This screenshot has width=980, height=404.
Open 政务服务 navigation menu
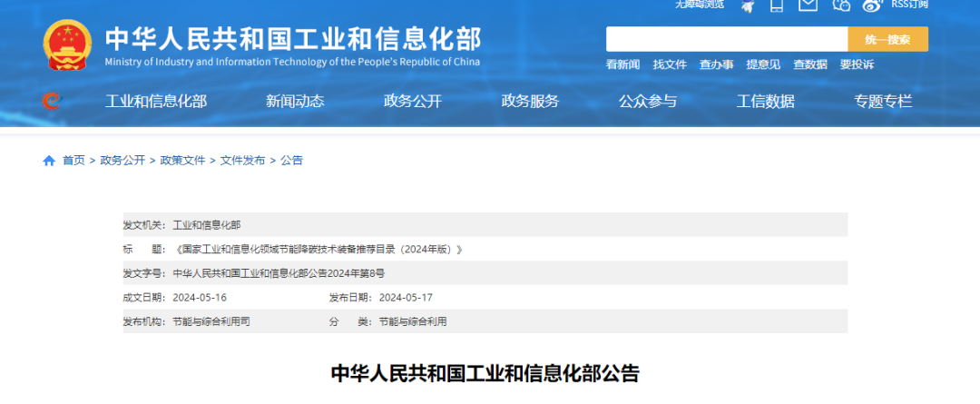(530, 102)
